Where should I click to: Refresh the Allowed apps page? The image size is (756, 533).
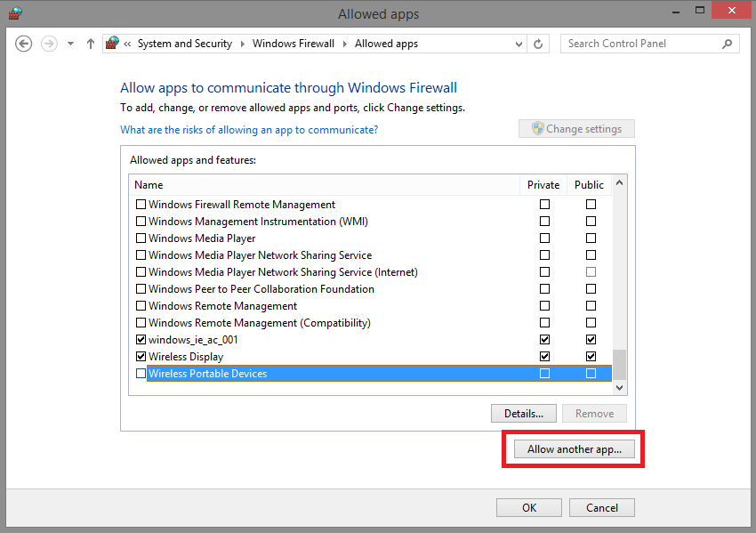point(538,44)
